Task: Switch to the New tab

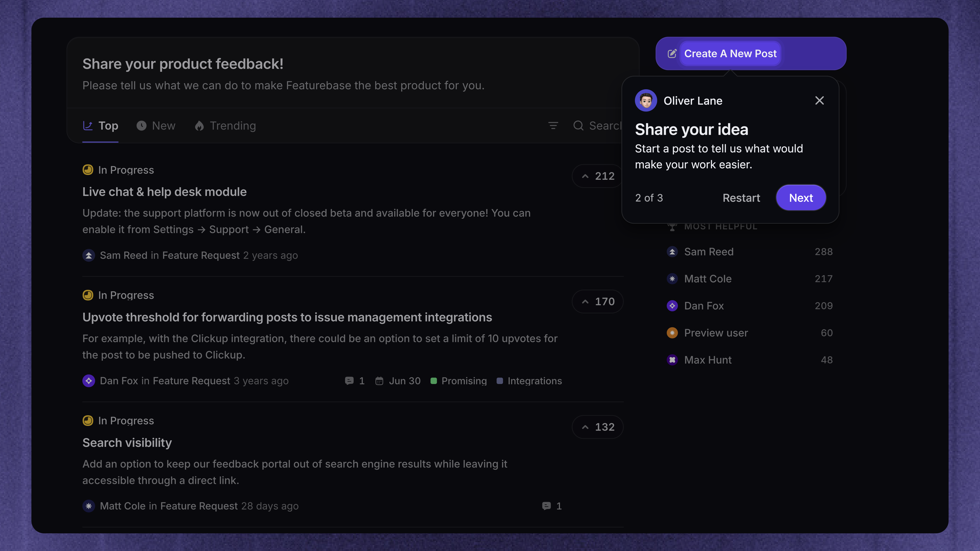Action: tap(156, 126)
